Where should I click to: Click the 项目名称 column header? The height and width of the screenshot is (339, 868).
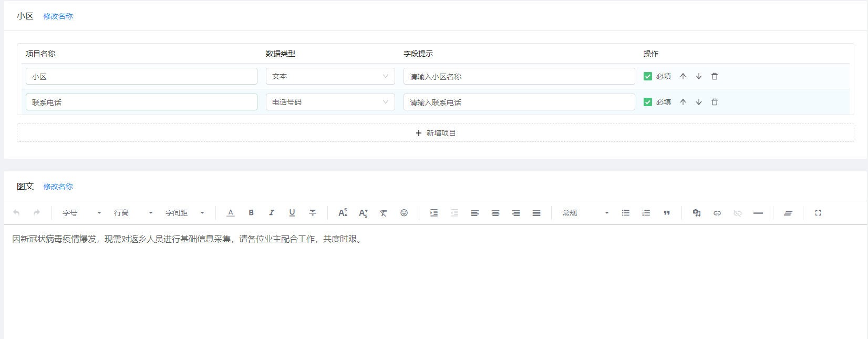(40, 54)
